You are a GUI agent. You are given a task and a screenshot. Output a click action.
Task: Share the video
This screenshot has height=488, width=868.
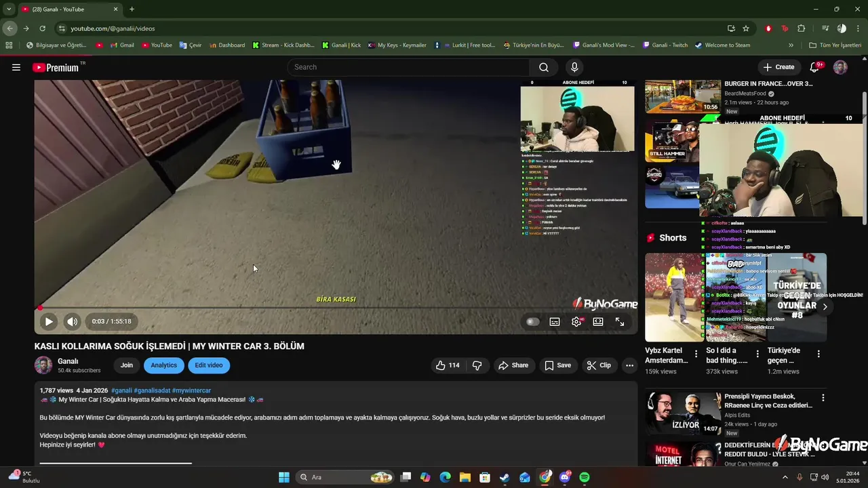513,365
